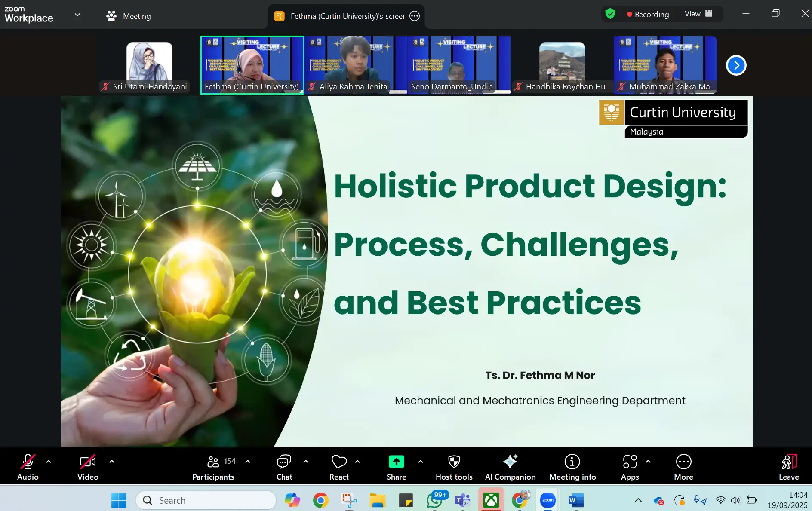The image size is (812, 511).
Task: Expand video settings arrow
Action: point(112,462)
